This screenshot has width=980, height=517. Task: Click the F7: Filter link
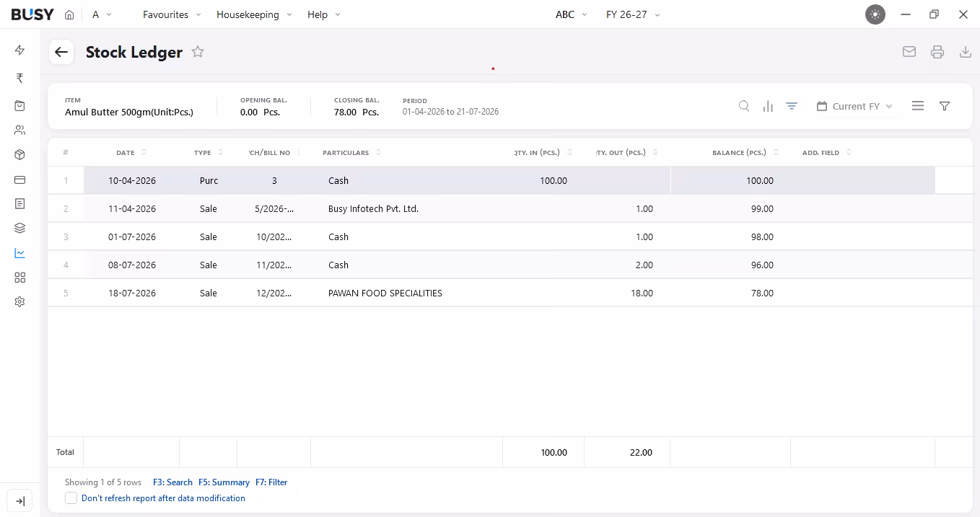tap(271, 482)
